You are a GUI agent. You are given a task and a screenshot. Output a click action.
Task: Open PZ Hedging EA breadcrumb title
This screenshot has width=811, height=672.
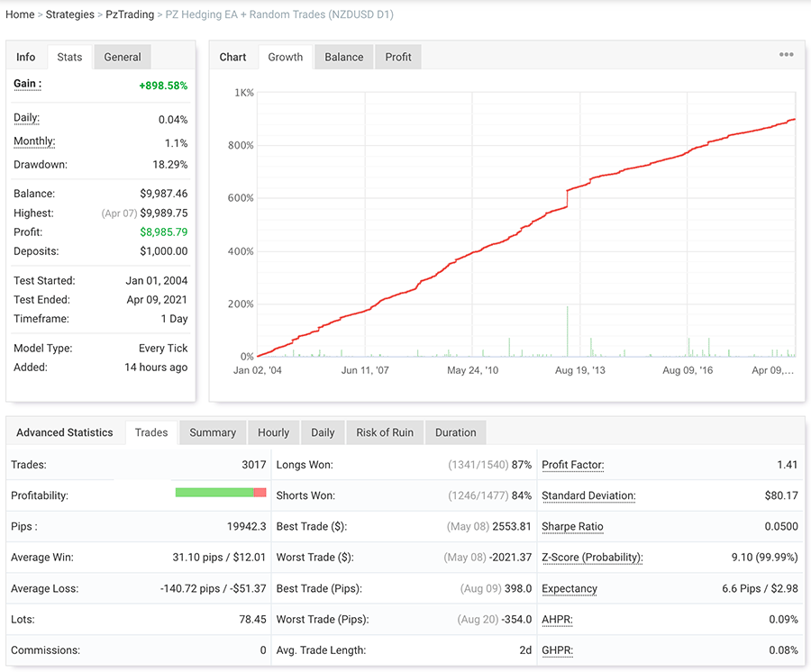coord(279,14)
